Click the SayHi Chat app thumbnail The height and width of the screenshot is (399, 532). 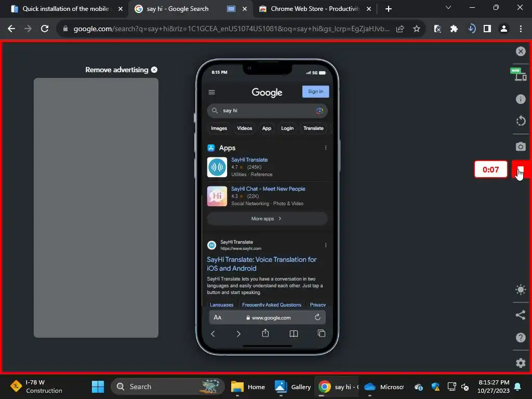(217, 196)
